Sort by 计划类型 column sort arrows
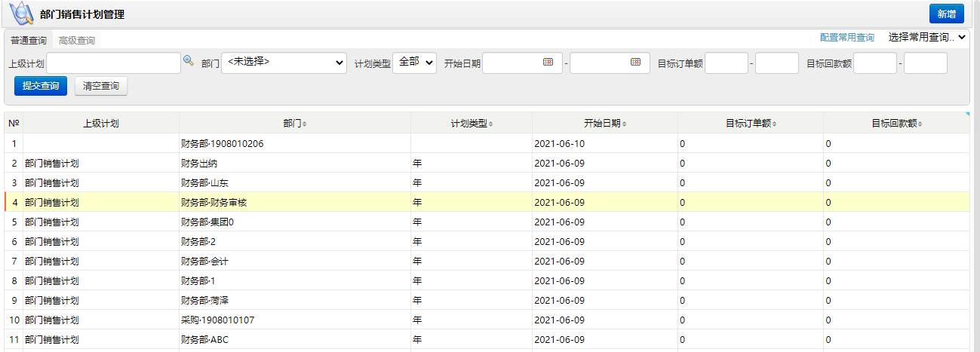Viewport: 980px width, 352px height. pyautogui.click(x=490, y=124)
